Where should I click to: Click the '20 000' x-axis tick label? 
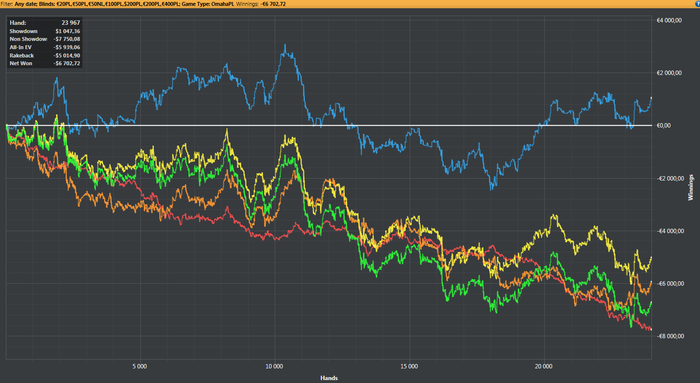coord(544,366)
